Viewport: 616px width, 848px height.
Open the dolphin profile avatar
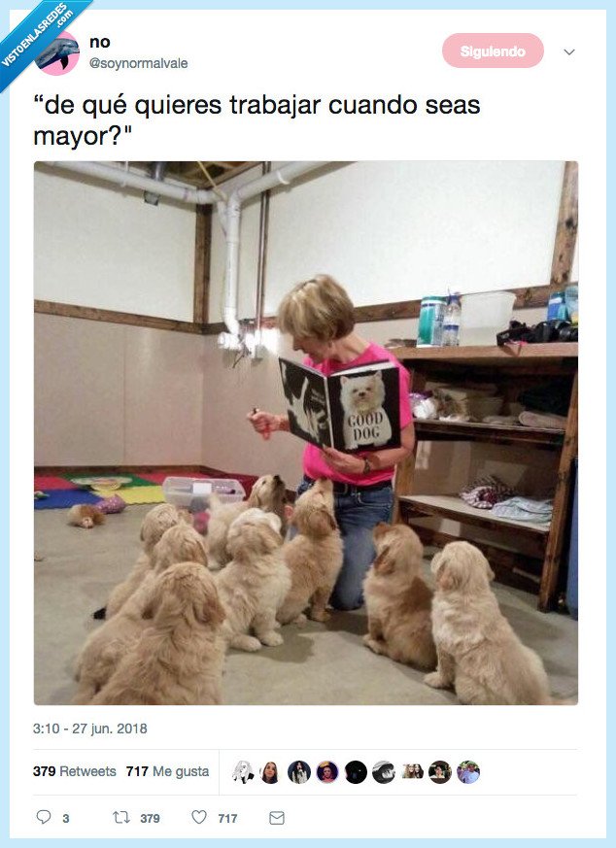tap(57, 52)
